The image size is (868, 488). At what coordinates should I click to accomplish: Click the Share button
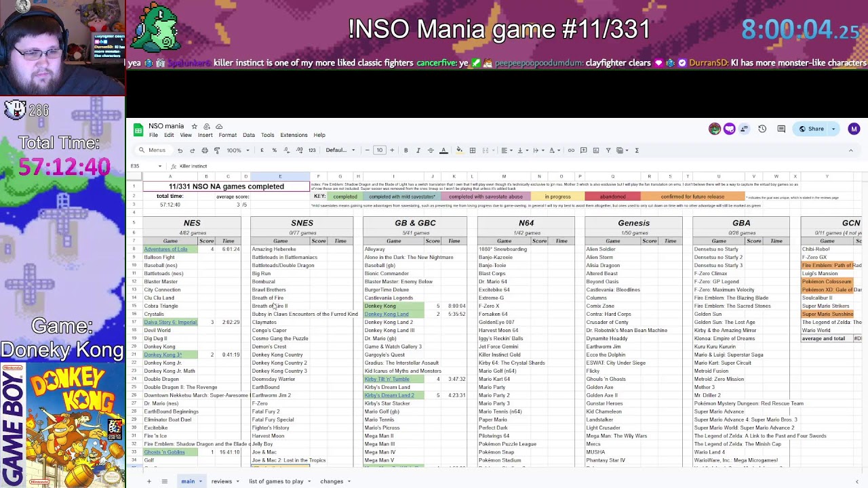pos(812,129)
